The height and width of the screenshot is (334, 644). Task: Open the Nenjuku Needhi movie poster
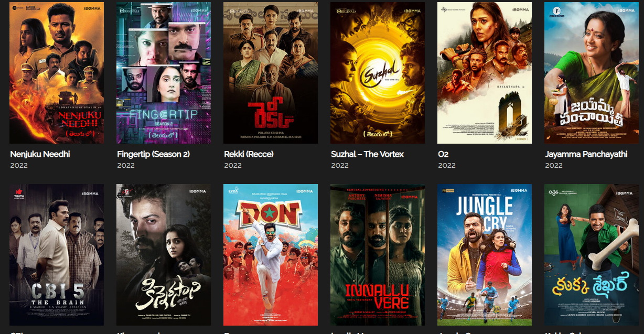pos(57,73)
